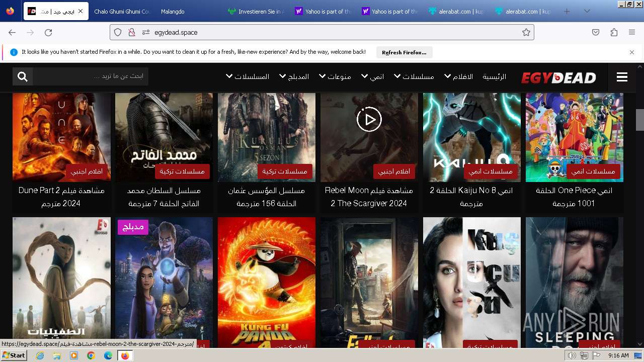This screenshot has width=644, height=362.
Task: Play the Rebel Moon 2 video icon
Action: pyautogui.click(x=369, y=119)
